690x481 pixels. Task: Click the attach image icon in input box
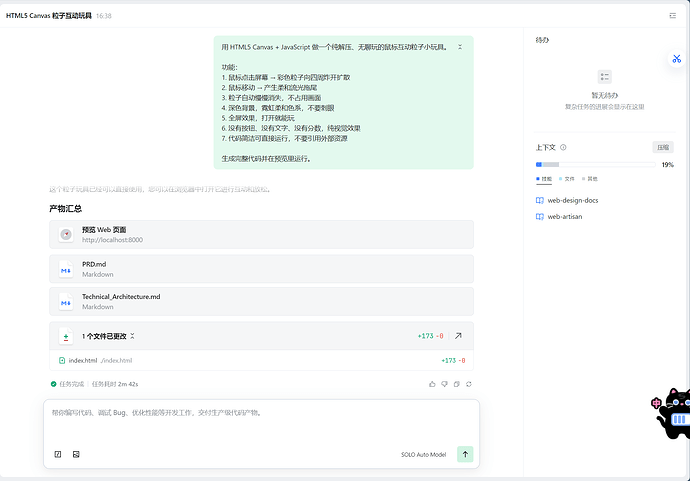(76, 454)
